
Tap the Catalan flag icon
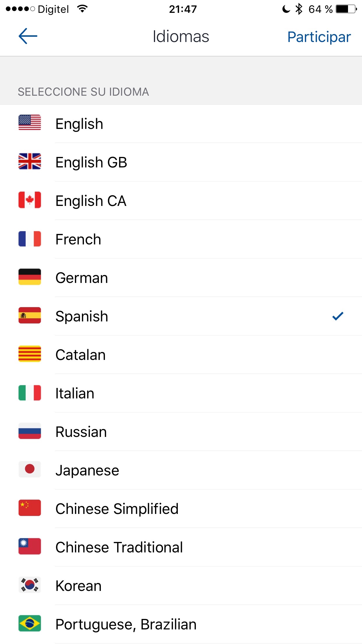tap(29, 354)
